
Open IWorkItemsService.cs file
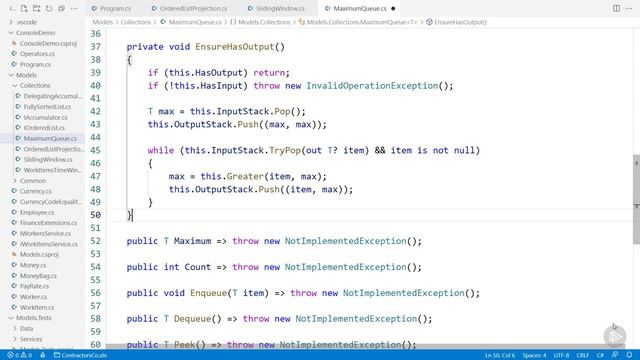pos(49,244)
